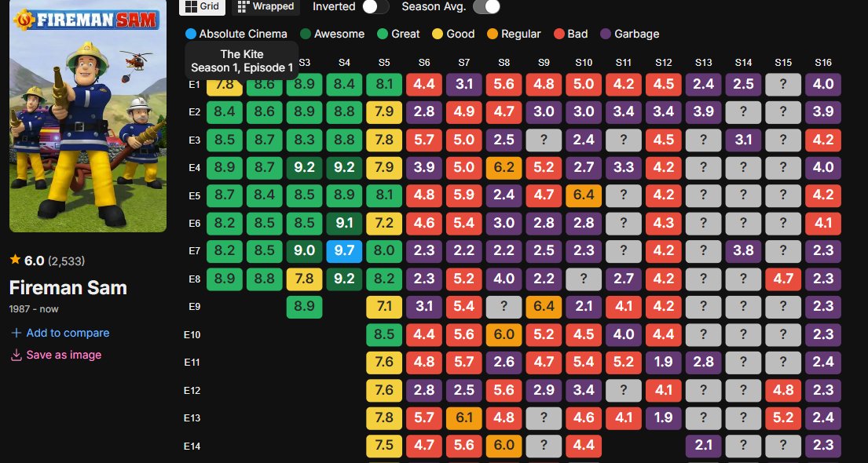Click the purple Garbage legend dot
The width and height of the screenshot is (868, 463).
tap(606, 34)
